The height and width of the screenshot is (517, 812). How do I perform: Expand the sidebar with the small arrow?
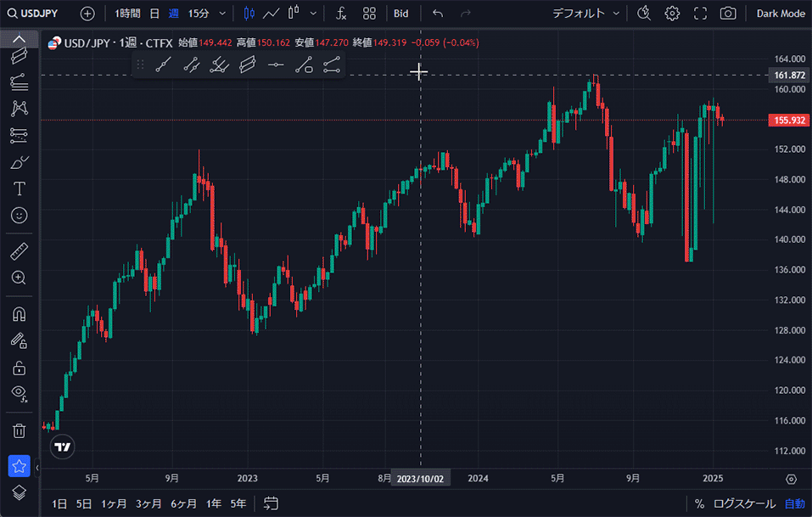(x=36, y=469)
